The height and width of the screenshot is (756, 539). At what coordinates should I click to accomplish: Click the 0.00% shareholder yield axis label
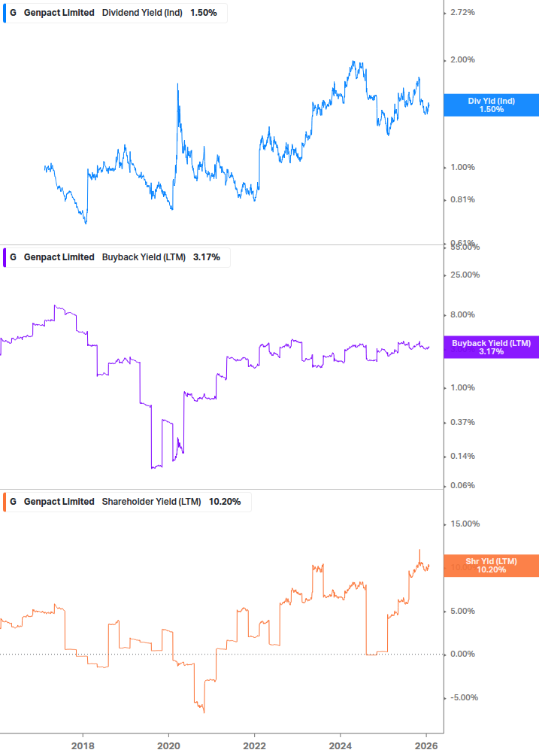point(462,654)
